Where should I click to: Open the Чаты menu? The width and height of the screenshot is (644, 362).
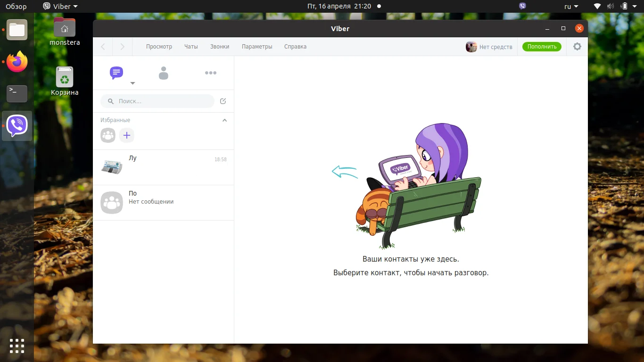click(191, 47)
